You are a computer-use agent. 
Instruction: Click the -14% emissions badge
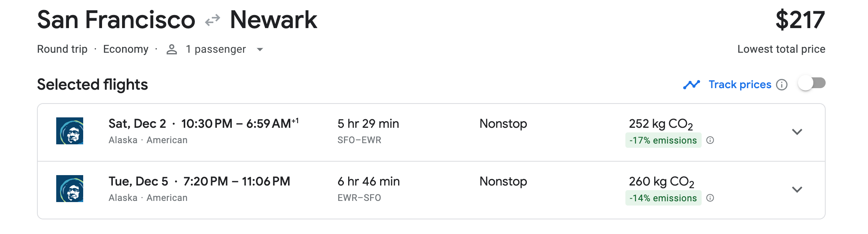coord(663,198)
